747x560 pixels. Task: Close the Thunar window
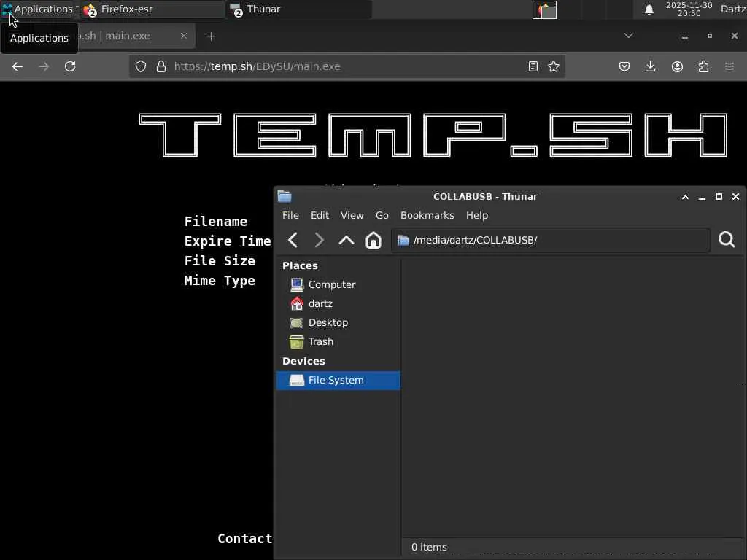(x=735, y=197)
